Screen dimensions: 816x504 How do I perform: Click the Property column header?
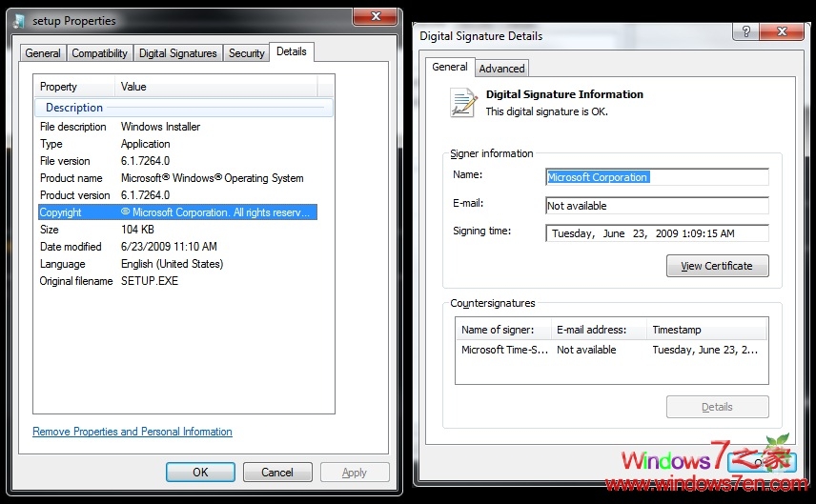pyautogui.click(x=74, y=87)
